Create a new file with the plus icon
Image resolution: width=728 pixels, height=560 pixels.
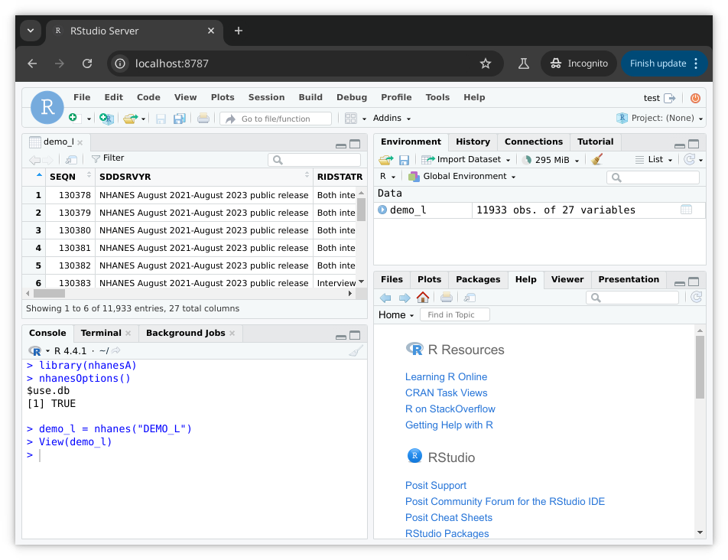(x=74, y=118)
